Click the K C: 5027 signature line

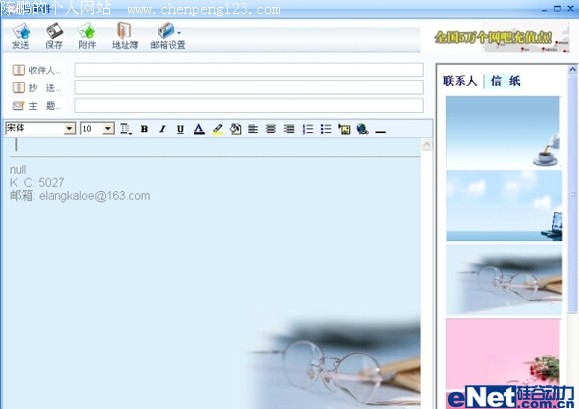(37, 182)
